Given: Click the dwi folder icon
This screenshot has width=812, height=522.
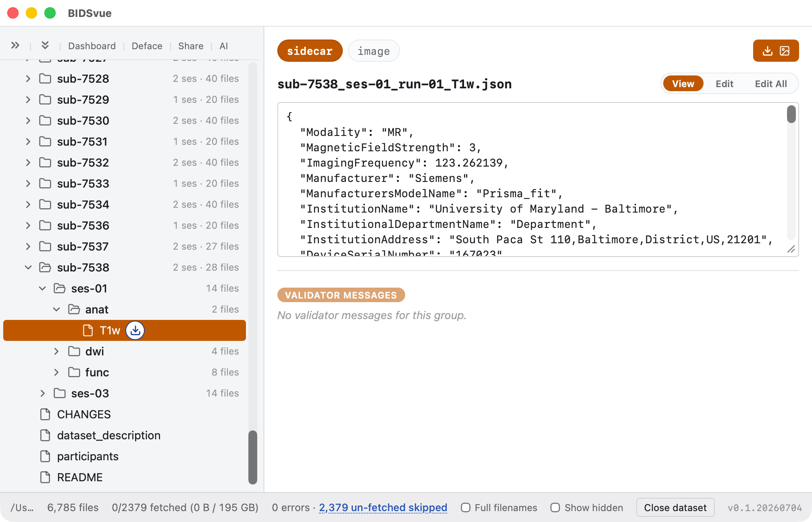Looking at the screenshot, I should click(x=74, y=351).
